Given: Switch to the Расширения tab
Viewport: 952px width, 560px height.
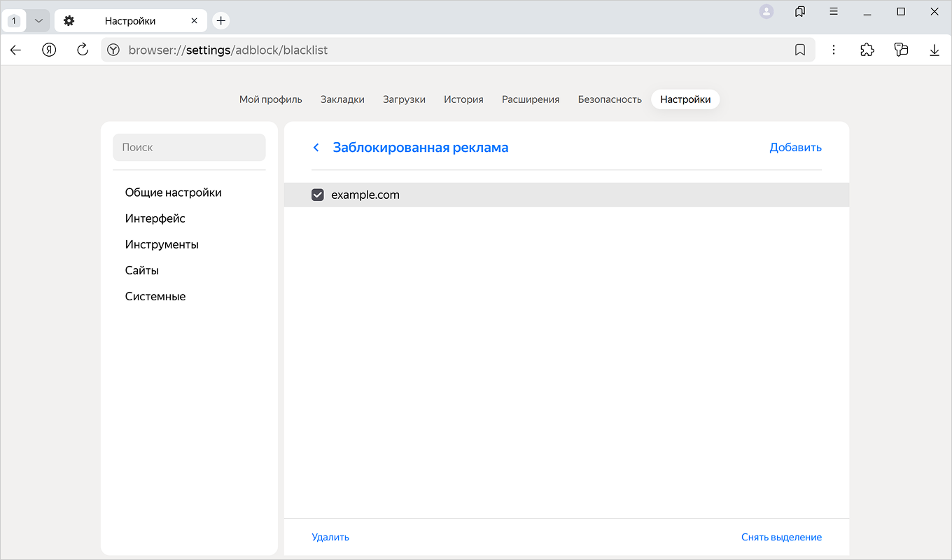Looking at the screenshot, I should (531, 99).
